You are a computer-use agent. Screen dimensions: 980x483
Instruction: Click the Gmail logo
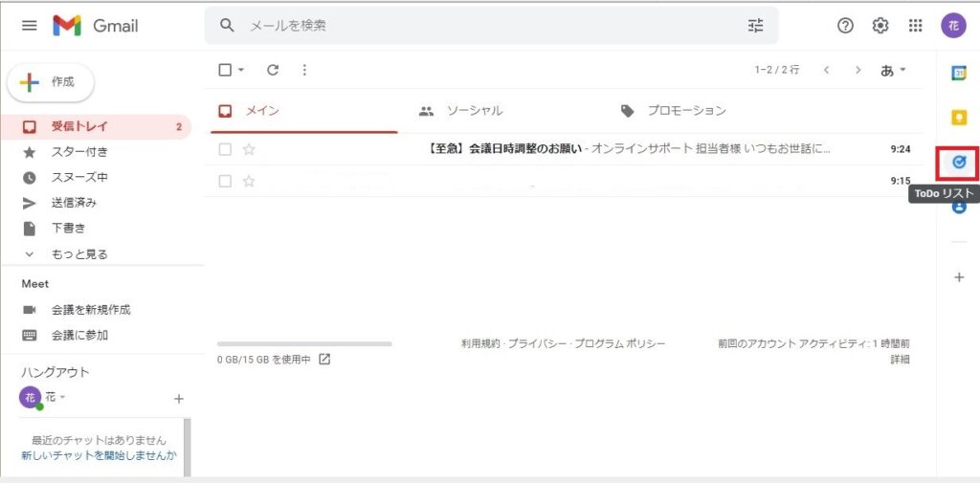tap(96, 26)
